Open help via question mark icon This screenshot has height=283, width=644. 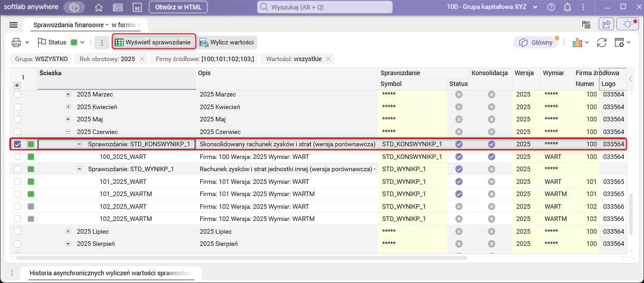coord(551,7)
